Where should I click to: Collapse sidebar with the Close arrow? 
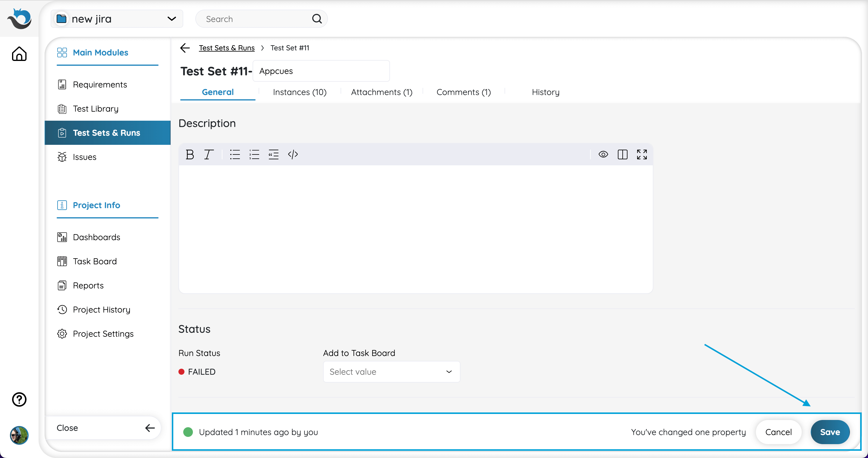pos(149,428)
